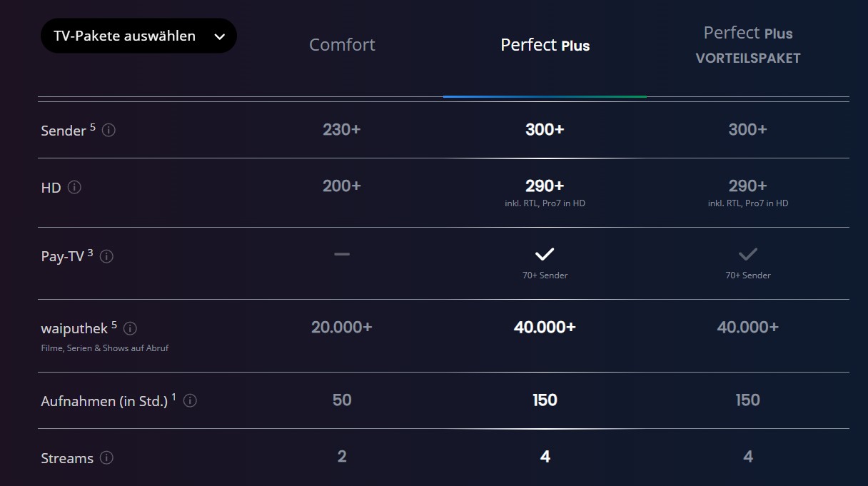Click the 300+ Sender value under Perfect Plus
Screen dimensions: 868x486
pos(545,129)
